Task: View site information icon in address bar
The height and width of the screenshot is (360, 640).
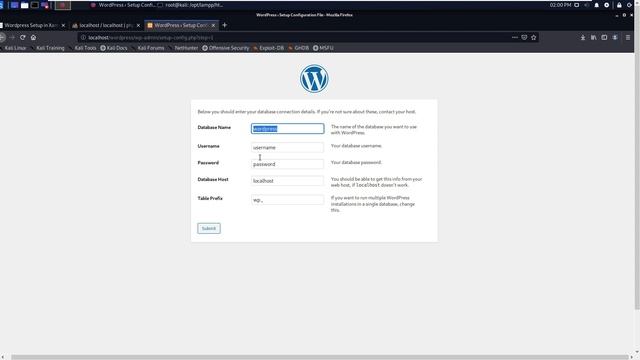Action: (83, 37)
